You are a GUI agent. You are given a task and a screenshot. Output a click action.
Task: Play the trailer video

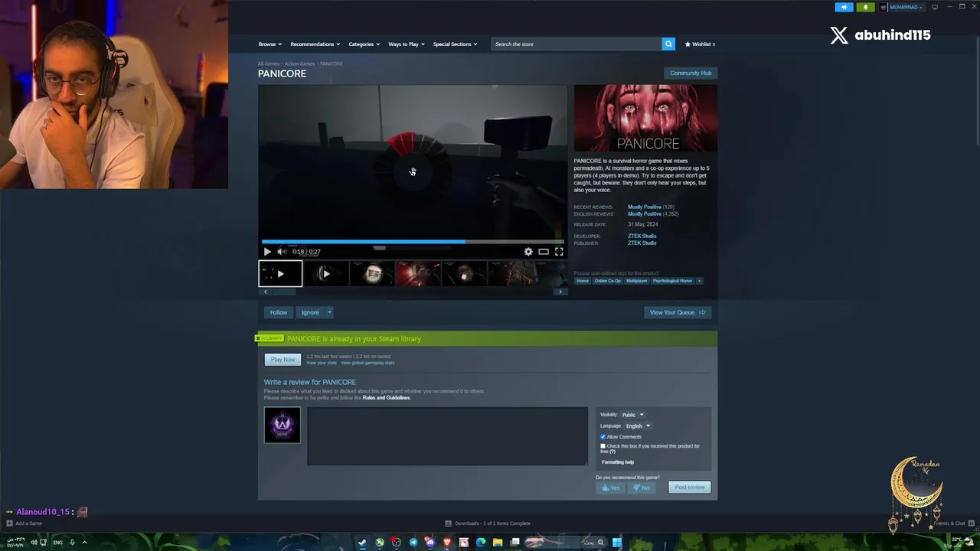tap(267, 251)
